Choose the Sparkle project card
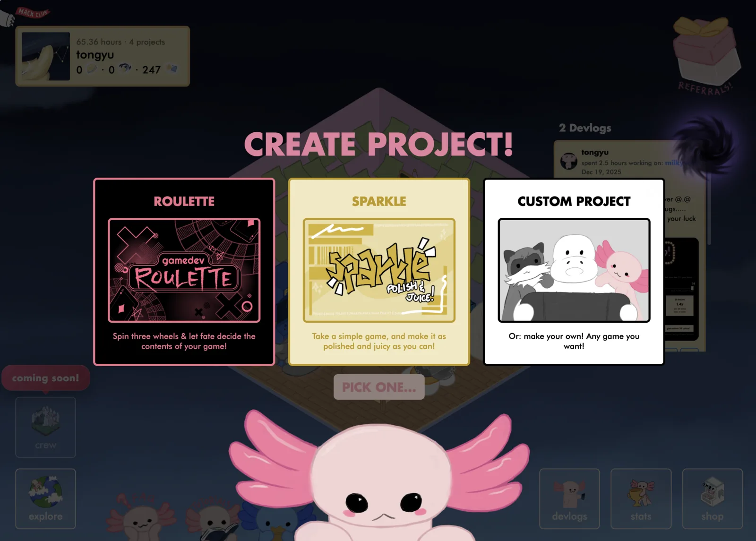 coord(379,272)
